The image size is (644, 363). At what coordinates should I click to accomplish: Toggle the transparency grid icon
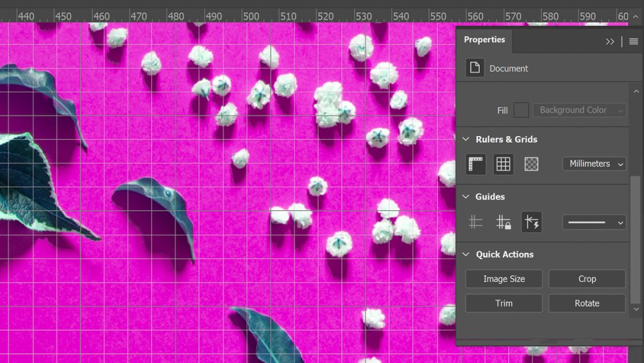[531, 164]
